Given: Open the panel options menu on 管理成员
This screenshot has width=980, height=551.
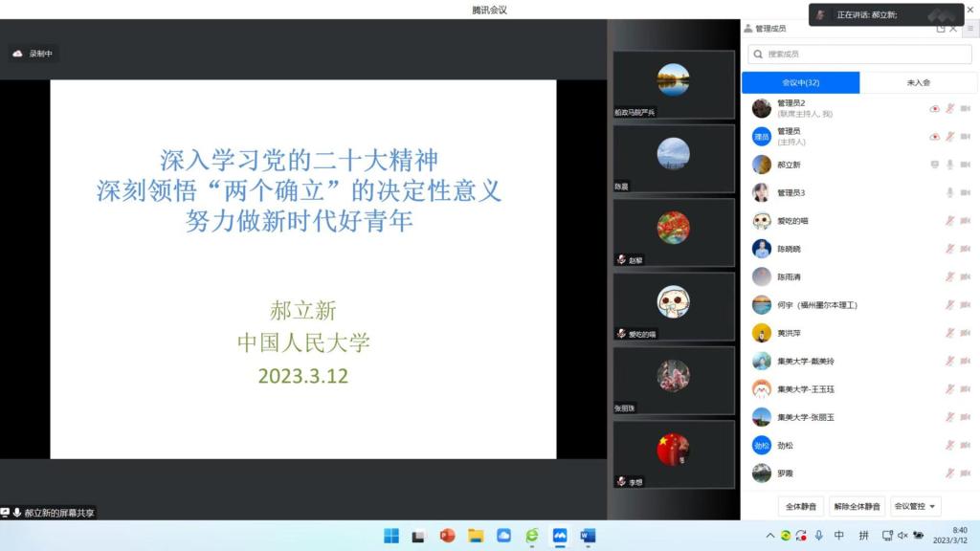Looking at the screenshot, I should (x=971, y=29).
